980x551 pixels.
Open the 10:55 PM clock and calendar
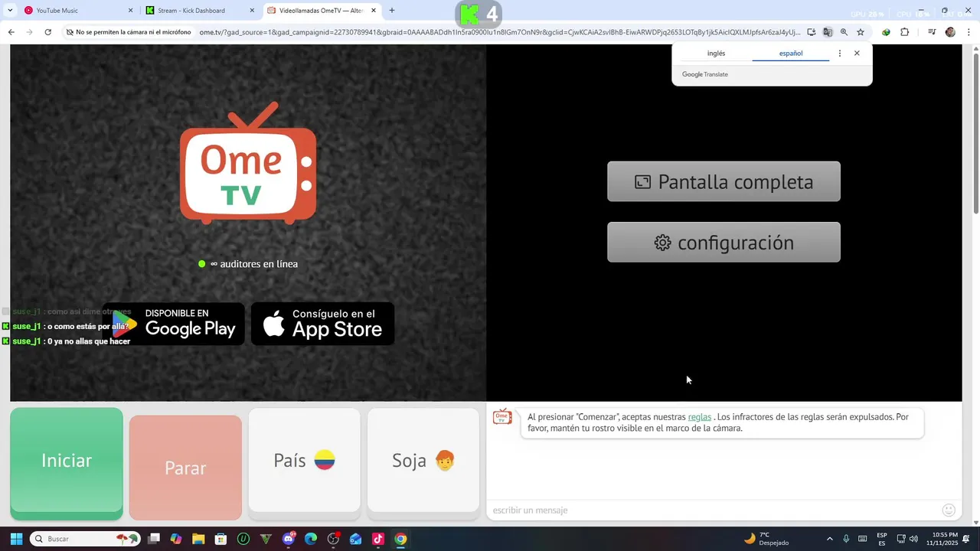(942, 539)
